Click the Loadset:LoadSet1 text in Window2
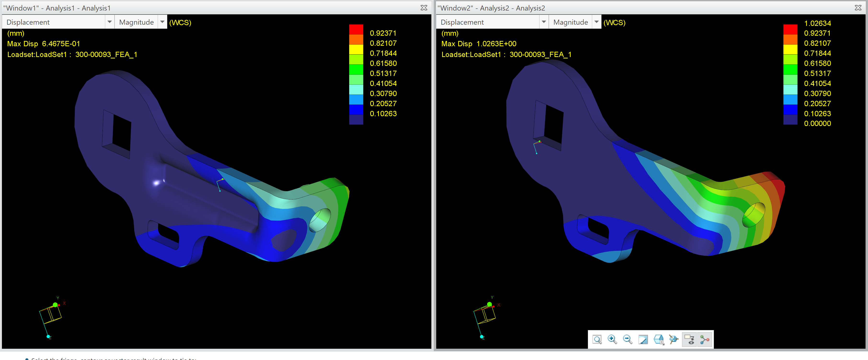Viewport: 868px width, 360px height. click(x=506, y=55)
